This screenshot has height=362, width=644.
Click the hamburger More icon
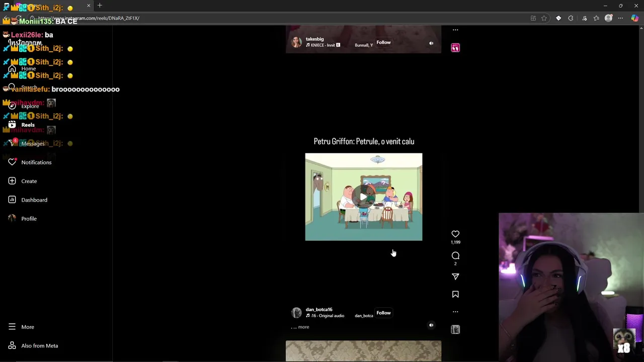click(12, 327)
